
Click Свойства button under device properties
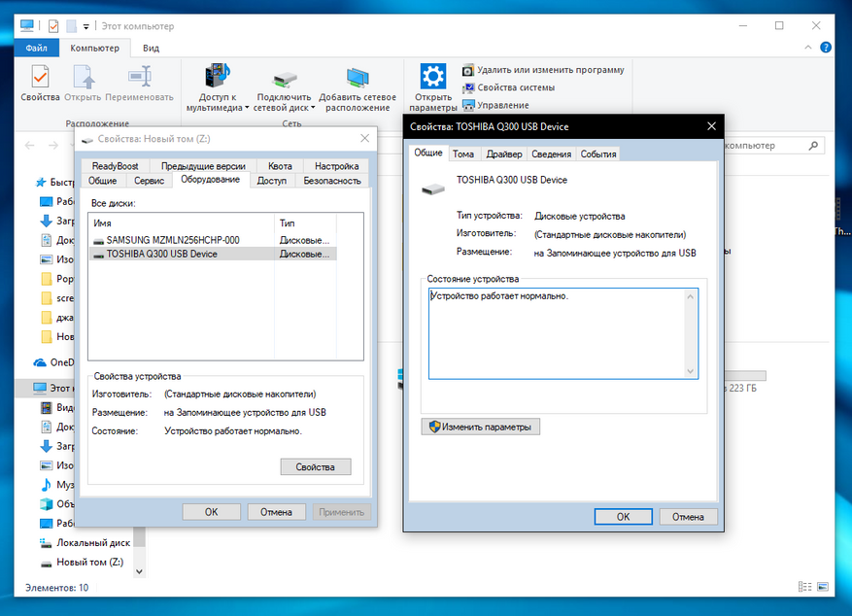pyautogui.click(x=315, y=466)
